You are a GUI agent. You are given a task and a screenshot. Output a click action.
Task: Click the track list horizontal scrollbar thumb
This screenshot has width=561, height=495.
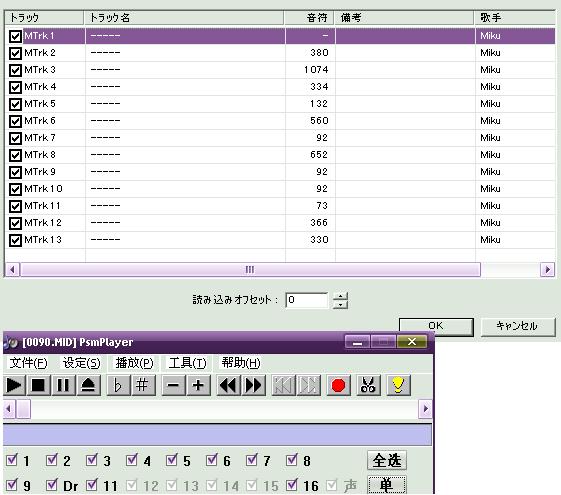250,270
